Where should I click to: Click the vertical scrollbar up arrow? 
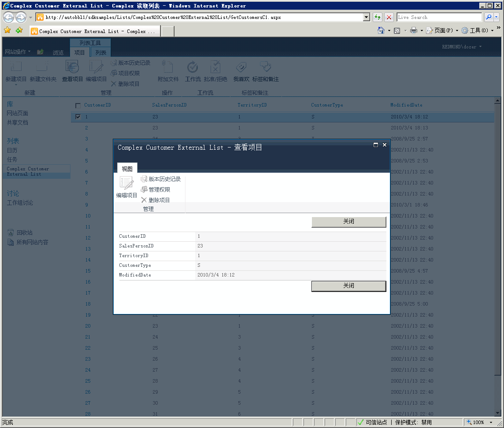(x=497, y=100)
